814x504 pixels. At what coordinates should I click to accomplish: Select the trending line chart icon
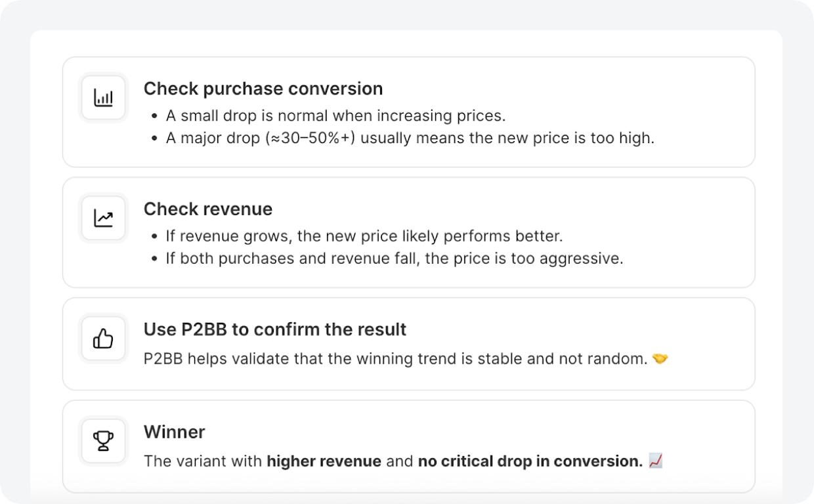pyautogui.click(x=103, y=219)
